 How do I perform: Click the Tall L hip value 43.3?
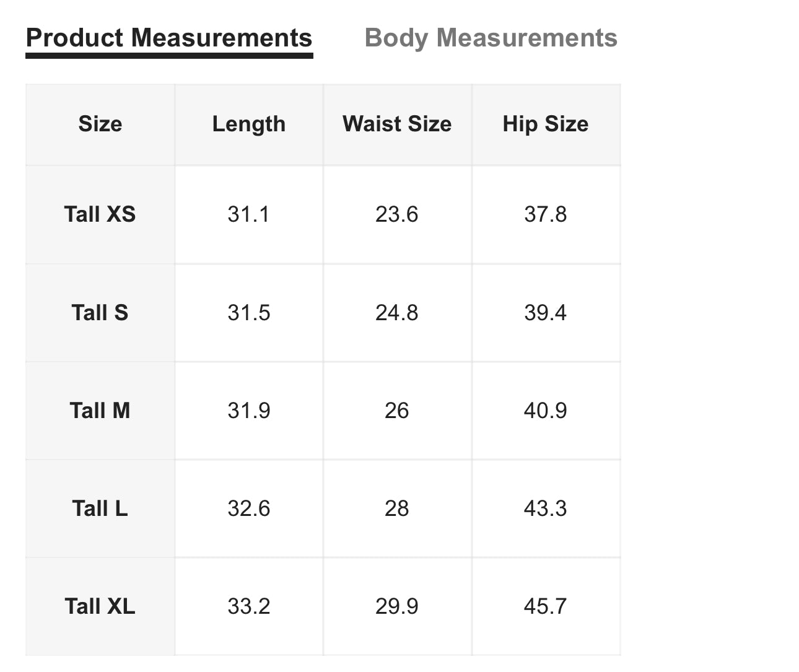(x=546, y=508)
